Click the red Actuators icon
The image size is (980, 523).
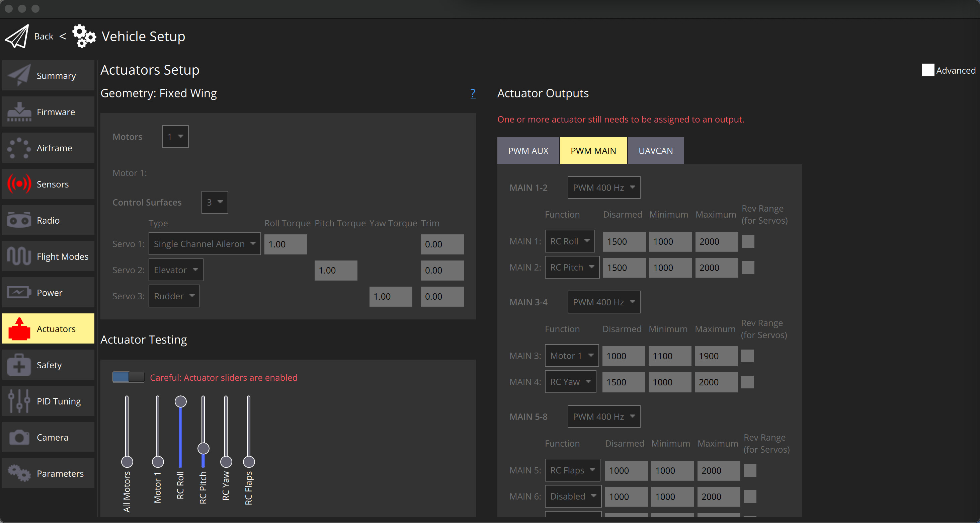click(x=19, y=328)
